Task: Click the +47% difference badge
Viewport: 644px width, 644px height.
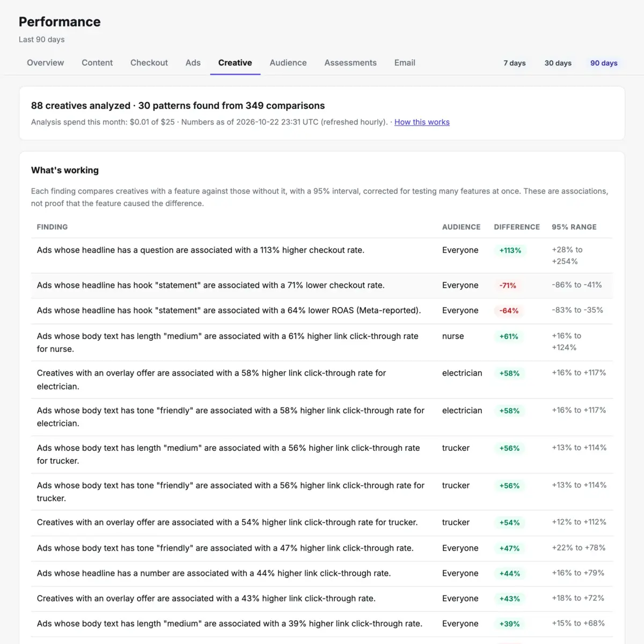Action: click(509, 548)
